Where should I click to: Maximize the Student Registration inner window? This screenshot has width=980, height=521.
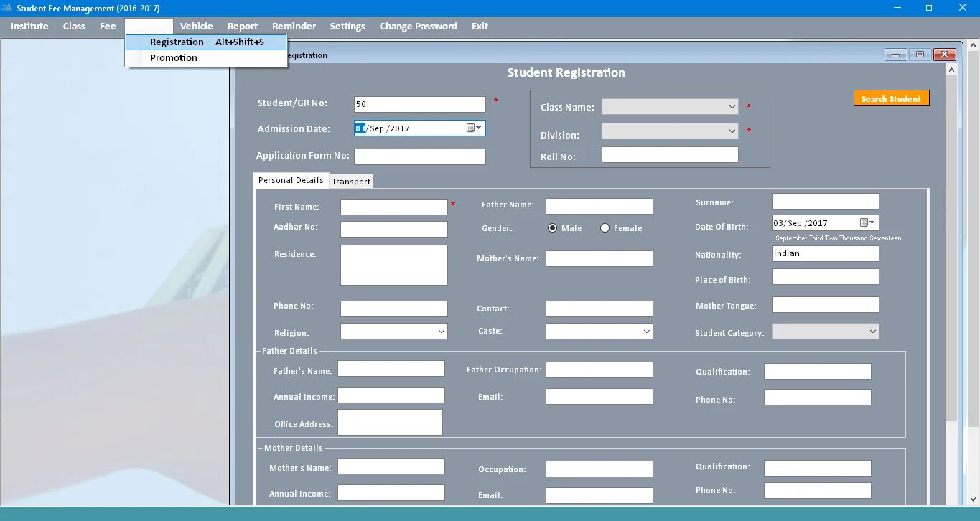[920, 55]
